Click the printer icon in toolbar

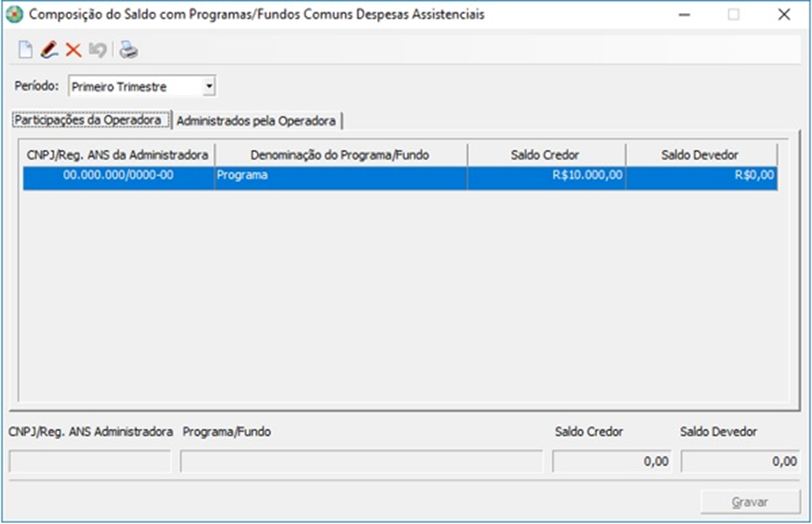click(x=129, y=50)
